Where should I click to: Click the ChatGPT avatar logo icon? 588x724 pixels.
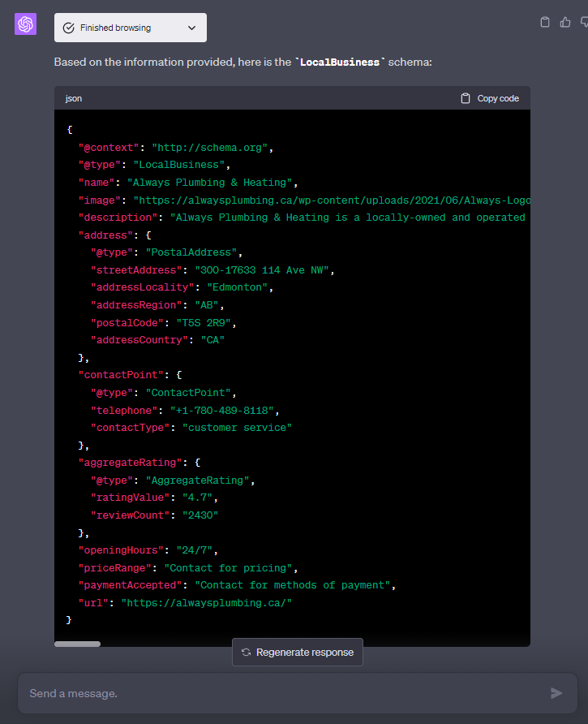(x=26, y=24)
